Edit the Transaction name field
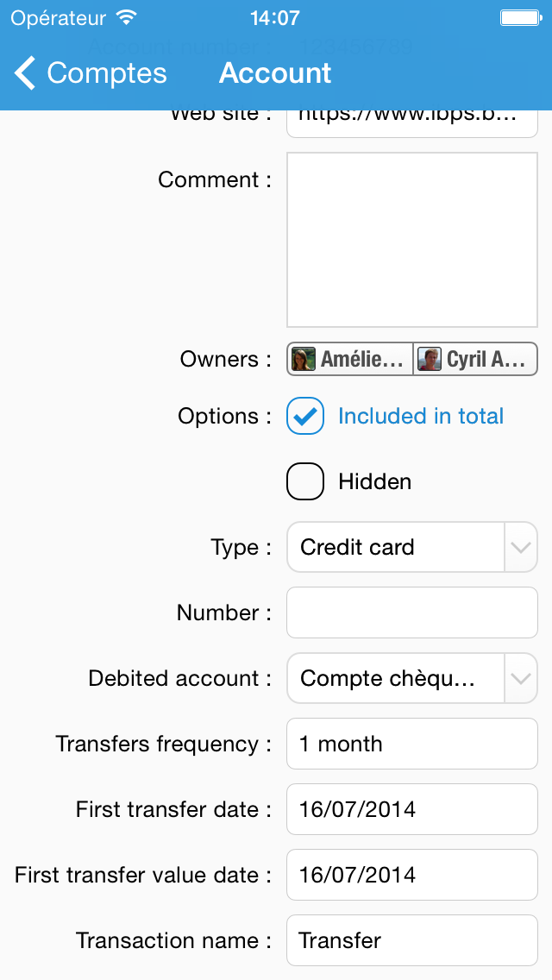 tap(412, 940)
